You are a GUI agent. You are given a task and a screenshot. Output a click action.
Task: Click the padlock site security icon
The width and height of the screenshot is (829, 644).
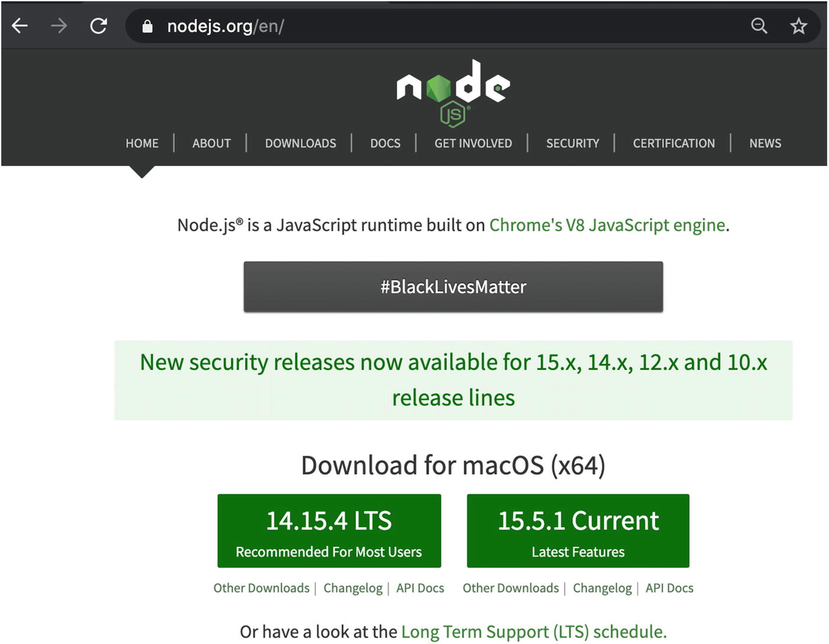click(147, 27)
